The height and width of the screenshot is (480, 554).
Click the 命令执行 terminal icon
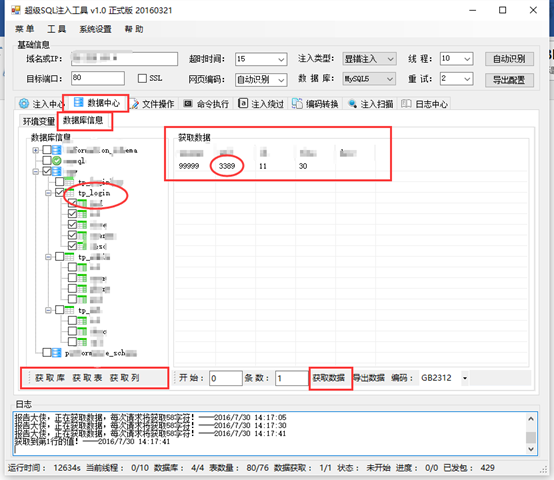188,103
